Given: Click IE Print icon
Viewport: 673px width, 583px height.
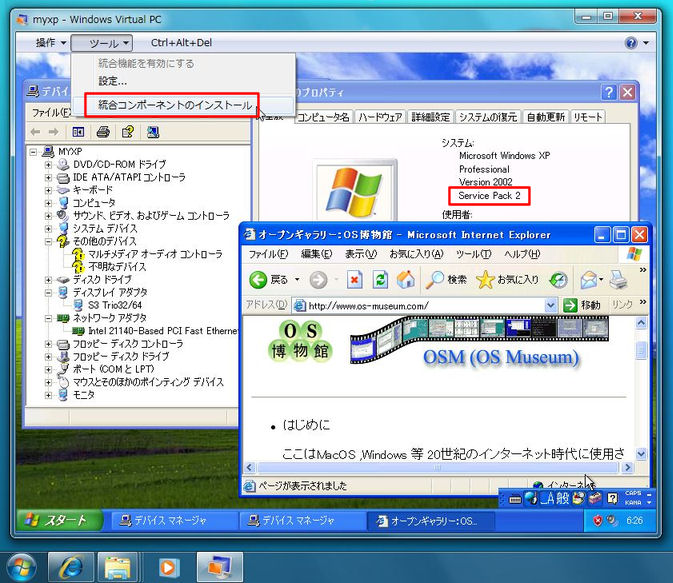Looking at the screenshot, I should point(618,280).
